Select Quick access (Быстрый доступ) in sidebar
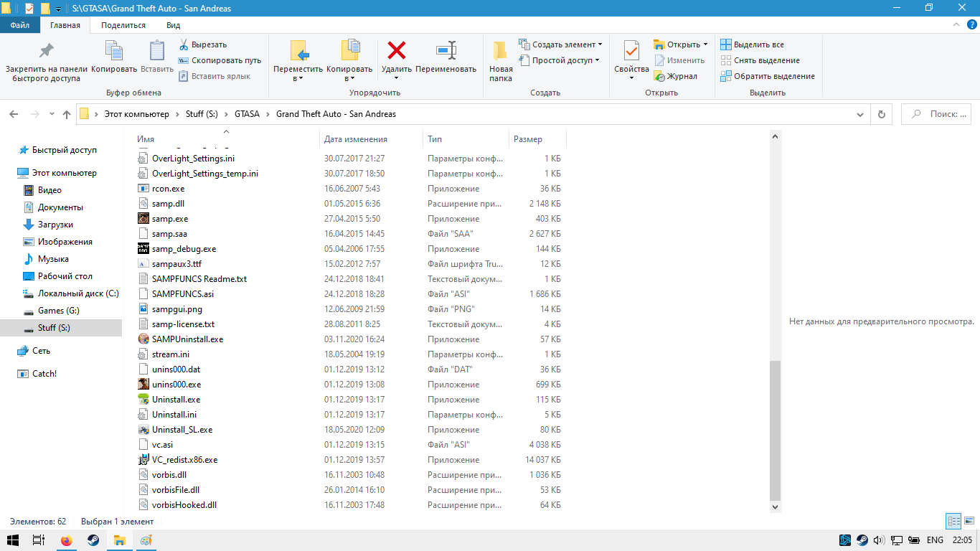Image resolution: width=980 pixels, height=551 pixels. (65, 150)
